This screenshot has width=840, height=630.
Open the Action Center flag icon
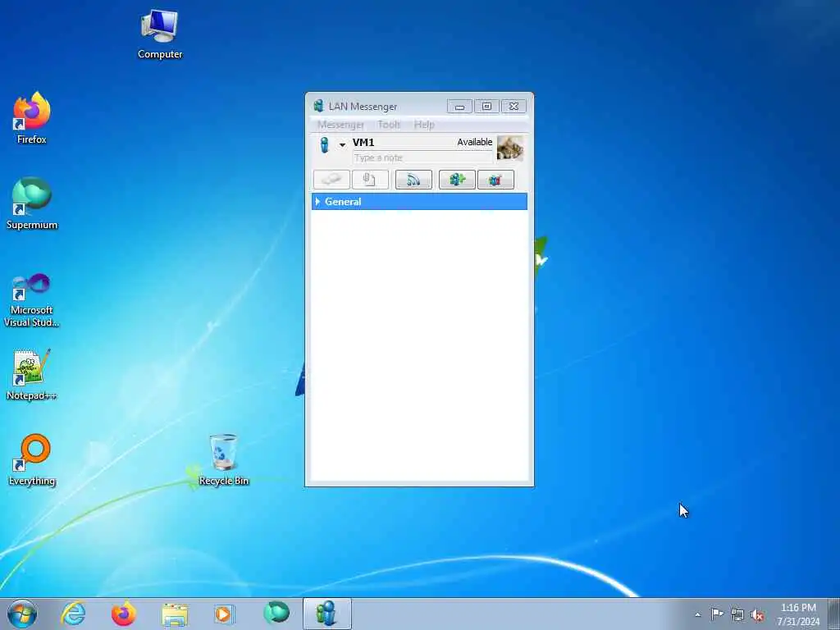(x=717, y=614)
